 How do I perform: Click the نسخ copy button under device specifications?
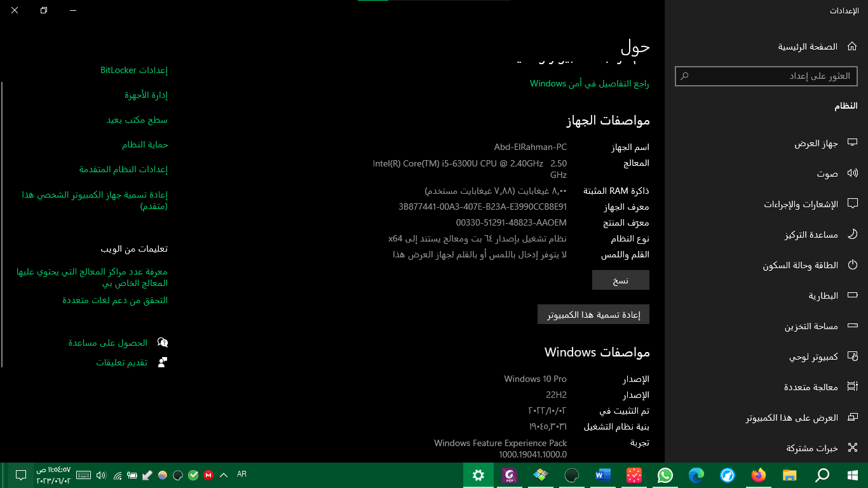[x=621, y=280]
